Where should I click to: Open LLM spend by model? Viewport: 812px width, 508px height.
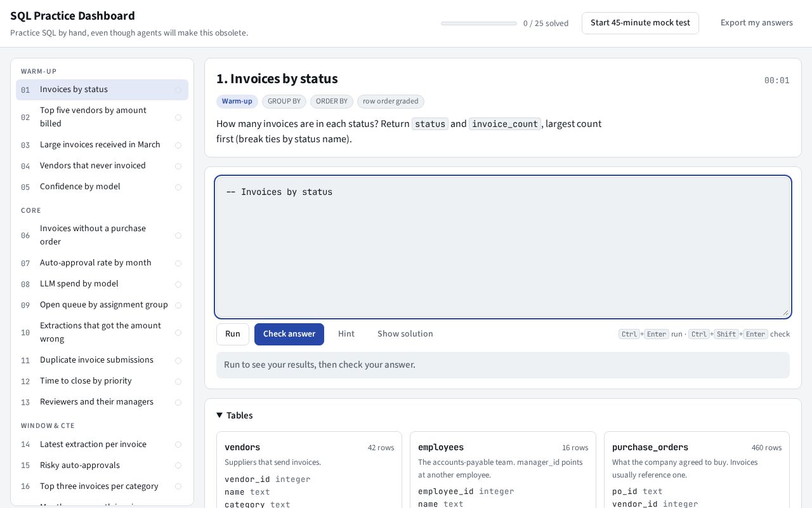[102, 284]
